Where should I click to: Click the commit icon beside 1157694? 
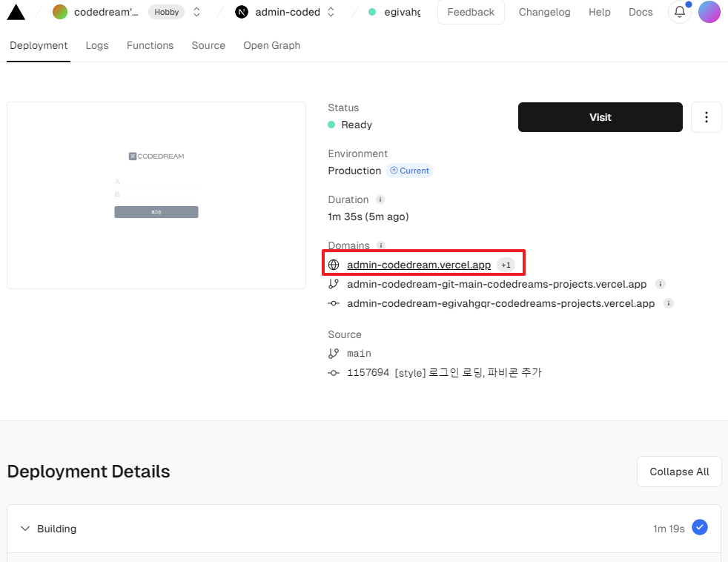click(334, 373)
